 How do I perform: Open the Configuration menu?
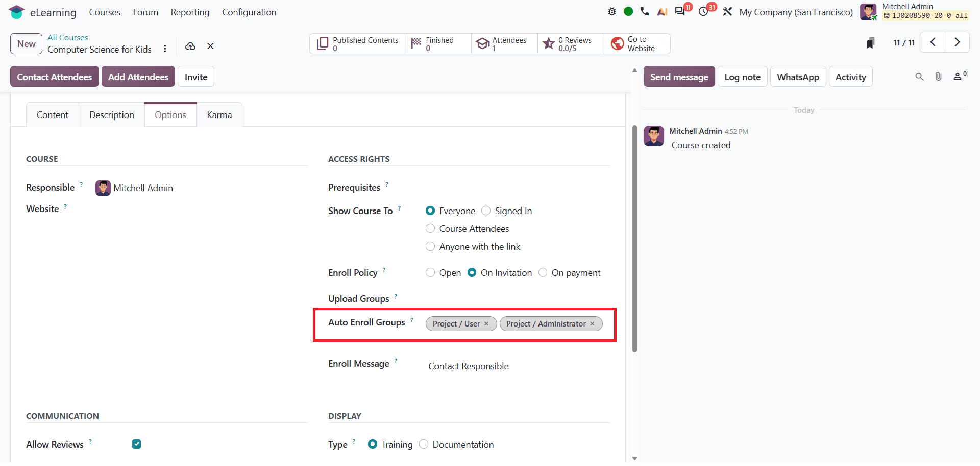(249, 12)
